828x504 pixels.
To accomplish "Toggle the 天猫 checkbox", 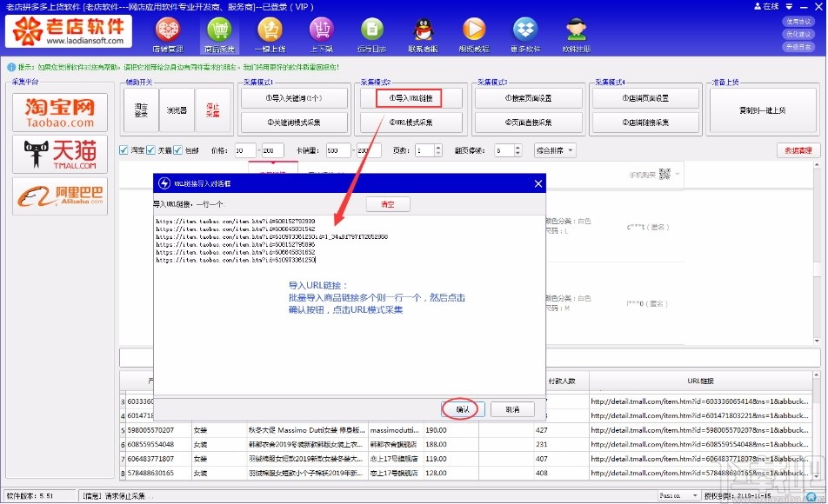I will pos(150,150).
